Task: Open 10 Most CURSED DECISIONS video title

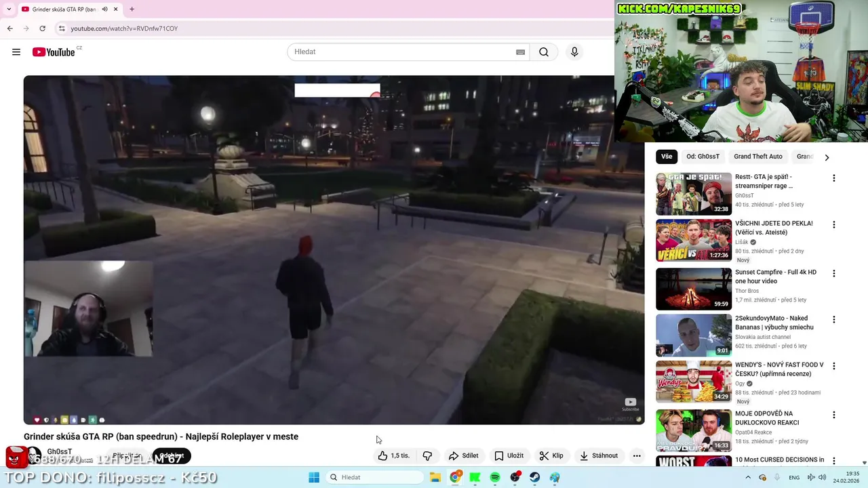Action: [780, 460]
